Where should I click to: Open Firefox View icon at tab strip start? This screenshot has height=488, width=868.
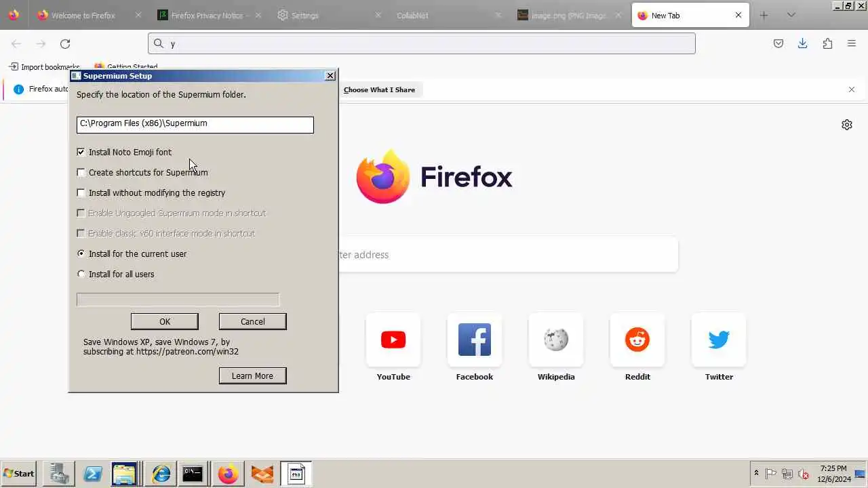tap(14, 15)
